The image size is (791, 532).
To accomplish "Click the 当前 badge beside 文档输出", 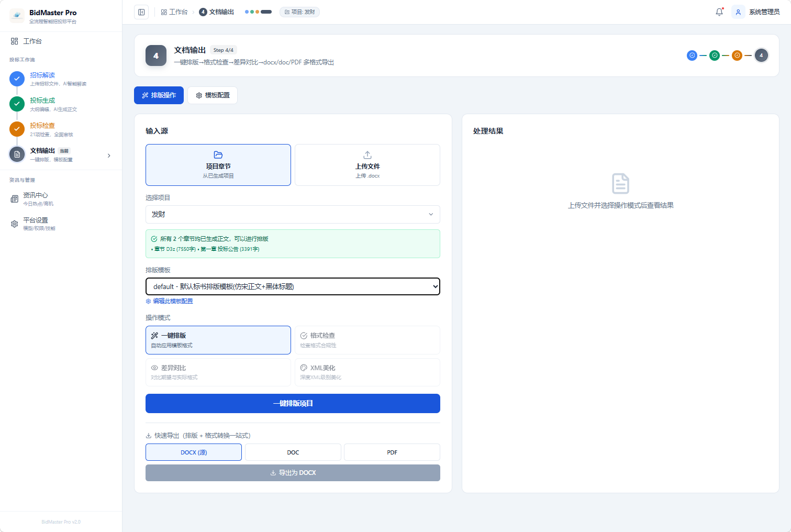I will [x=64, y=151].
